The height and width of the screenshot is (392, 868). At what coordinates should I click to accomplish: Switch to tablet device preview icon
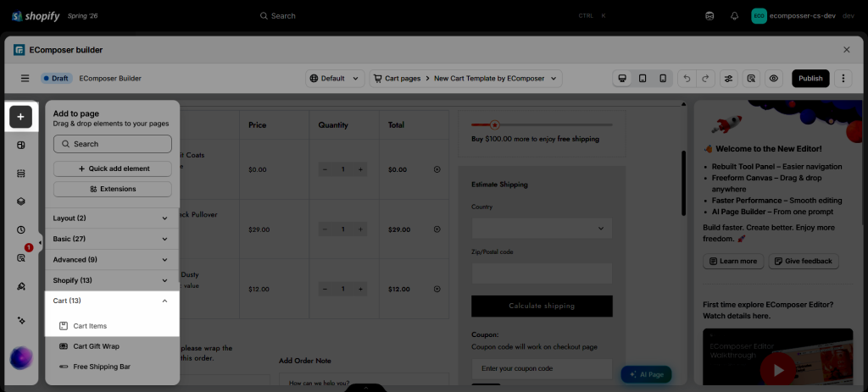[643, 79]
